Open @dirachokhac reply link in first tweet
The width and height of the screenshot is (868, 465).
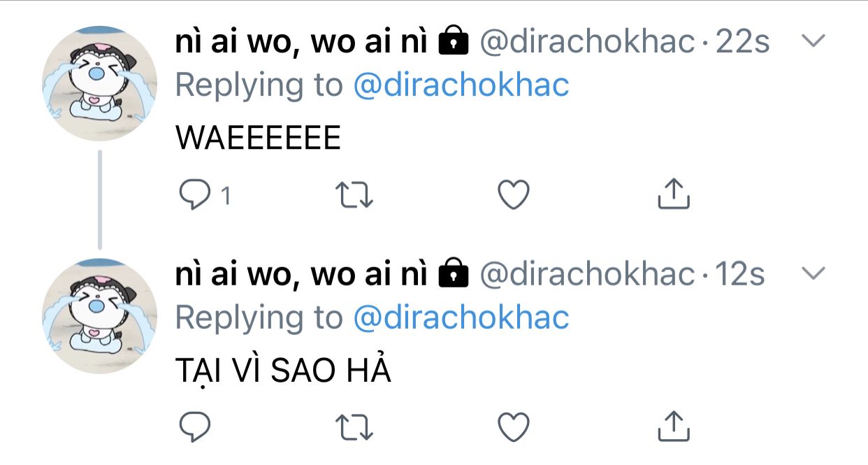(461, 85)
